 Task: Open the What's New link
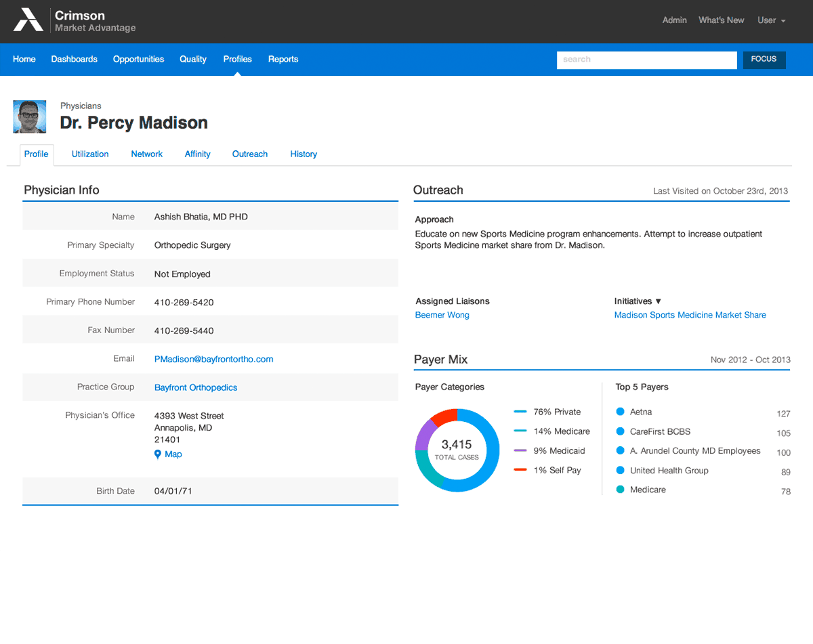click(722, 20)
